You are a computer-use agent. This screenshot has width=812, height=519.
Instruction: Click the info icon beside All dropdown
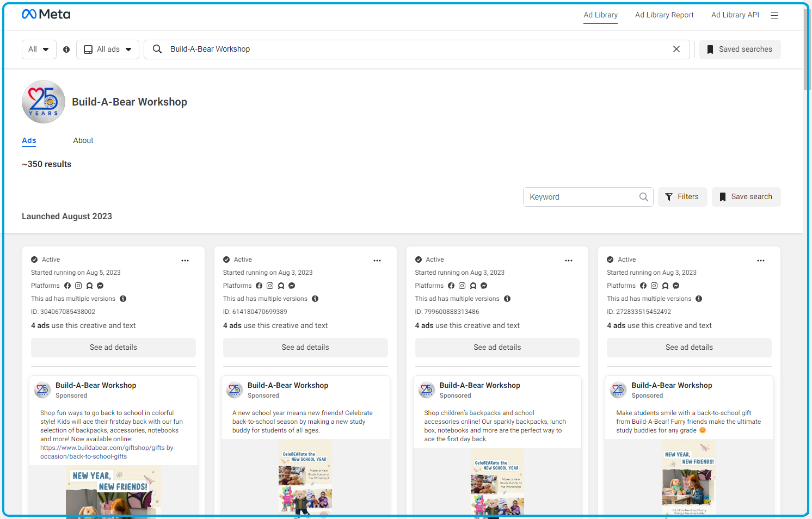66,50
